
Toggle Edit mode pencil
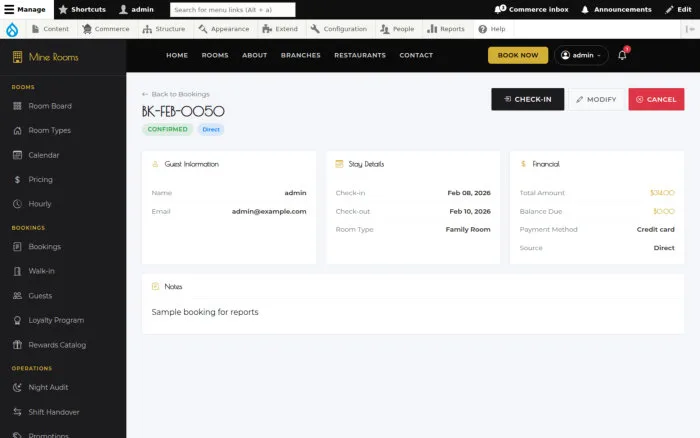click(678, 9)
